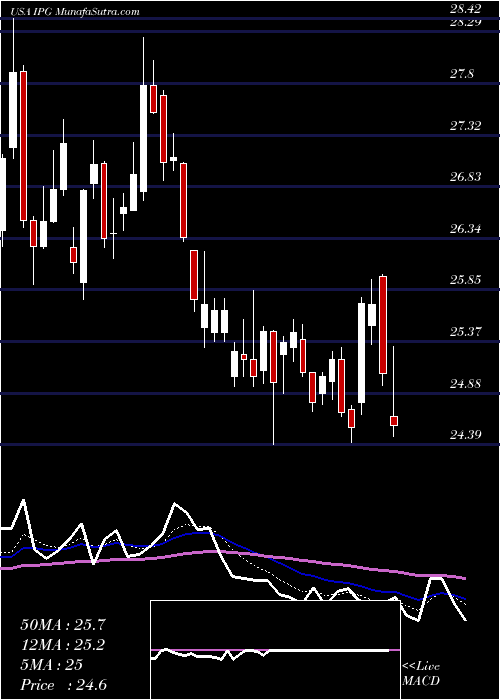The image size is (500, 700).
Task: Click the 26.83 price axis label
Action: pos(466,177)
